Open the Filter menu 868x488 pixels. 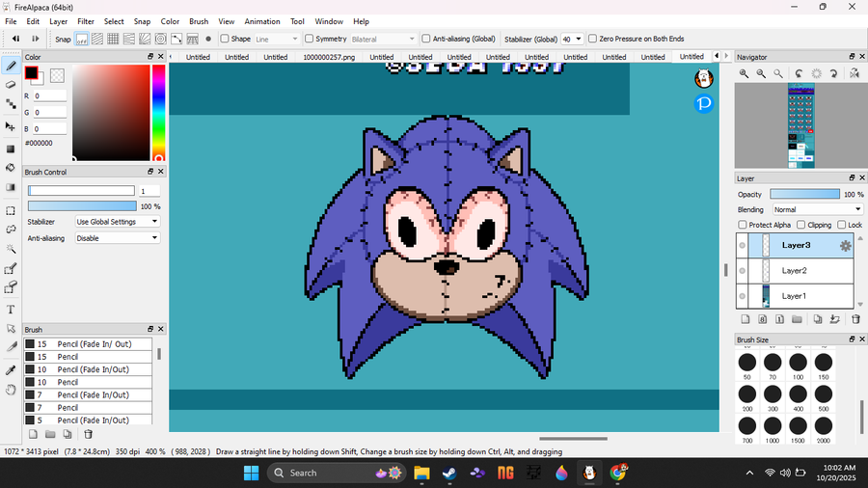[x=85, y=21]
